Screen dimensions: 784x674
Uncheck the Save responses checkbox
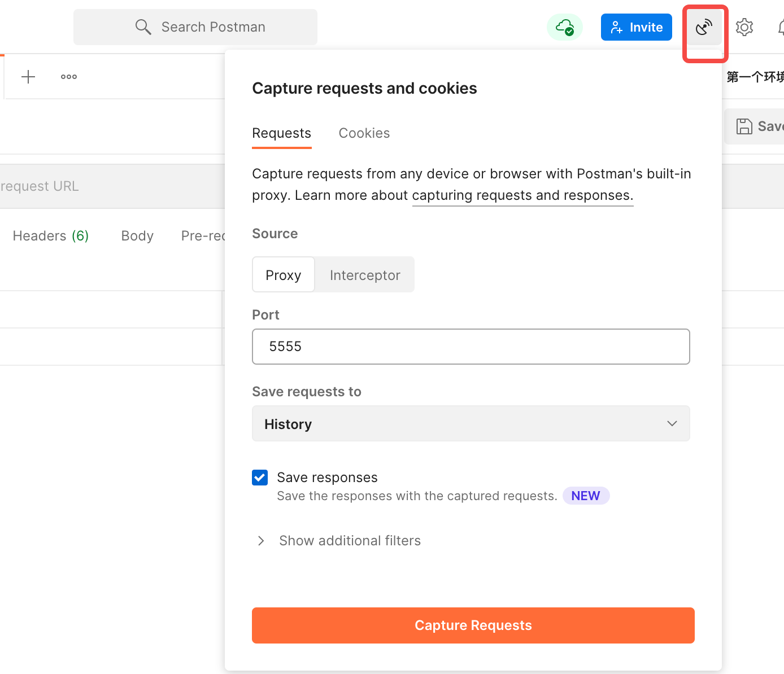[x=260, y=478]
